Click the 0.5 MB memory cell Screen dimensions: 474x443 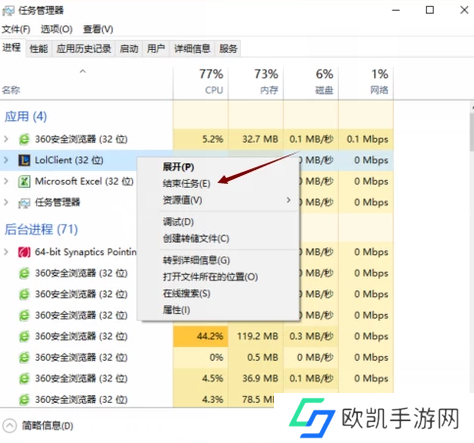[256, 358]
